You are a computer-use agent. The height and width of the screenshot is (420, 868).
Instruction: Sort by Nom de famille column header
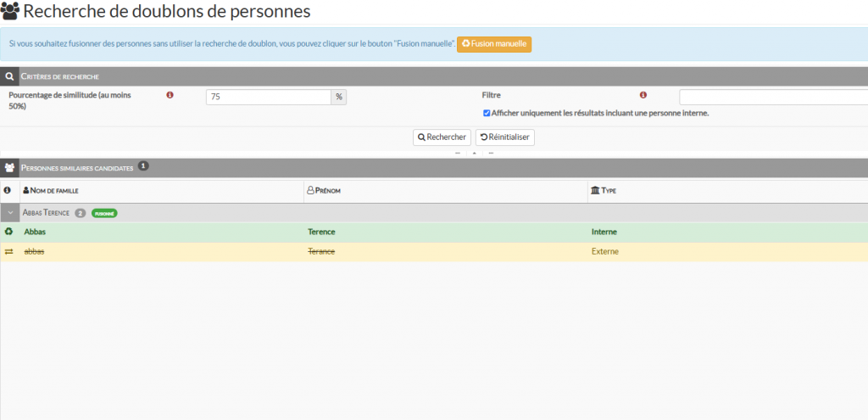(55, 191)
